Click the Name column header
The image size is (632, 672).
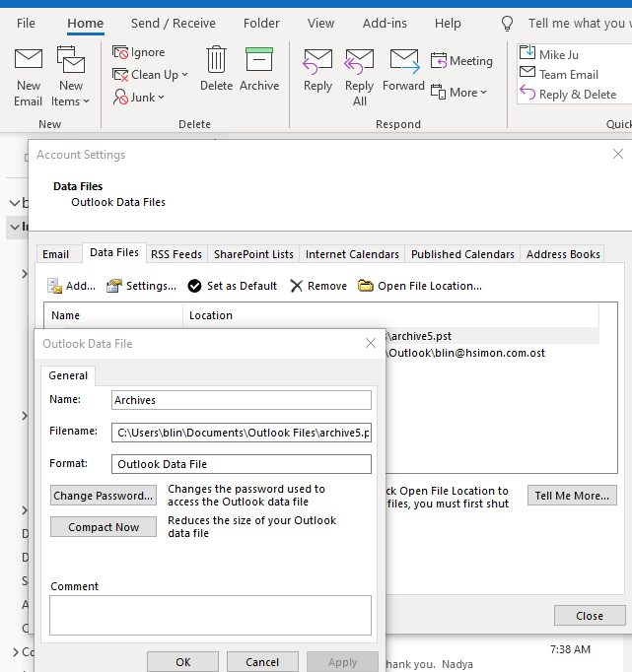[113, 315]
